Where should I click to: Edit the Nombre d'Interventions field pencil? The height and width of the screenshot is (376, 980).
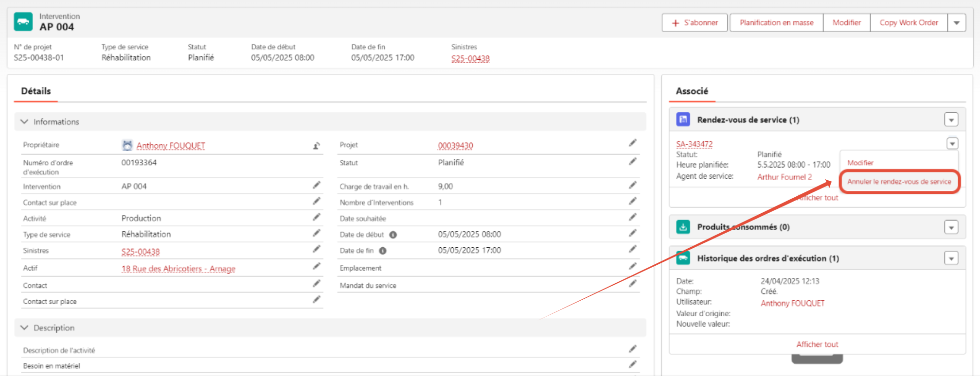click(633, 201)
